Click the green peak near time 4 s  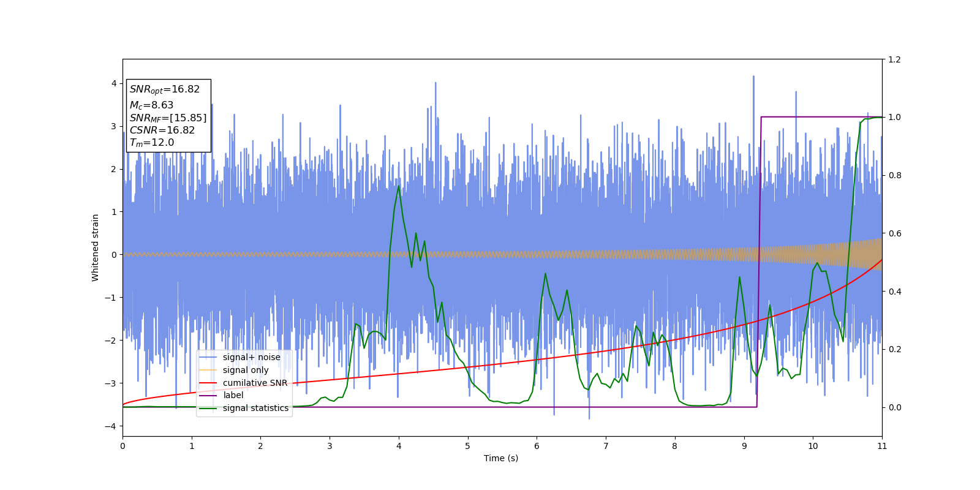click(x=399, y=186)
